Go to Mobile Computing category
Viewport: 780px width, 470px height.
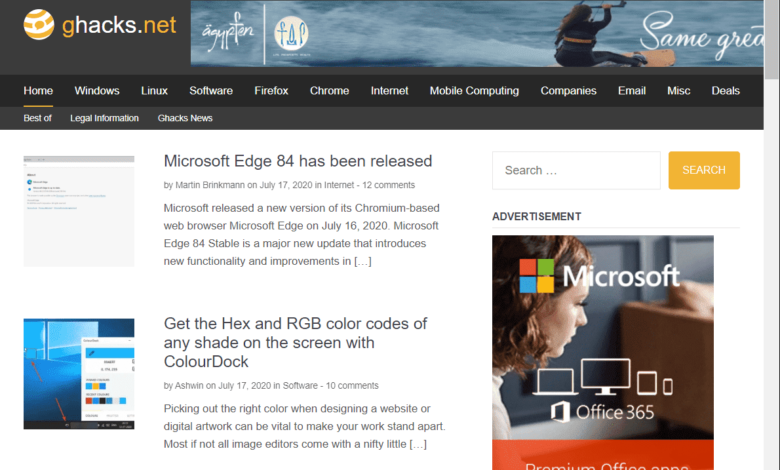click(474, 91)
